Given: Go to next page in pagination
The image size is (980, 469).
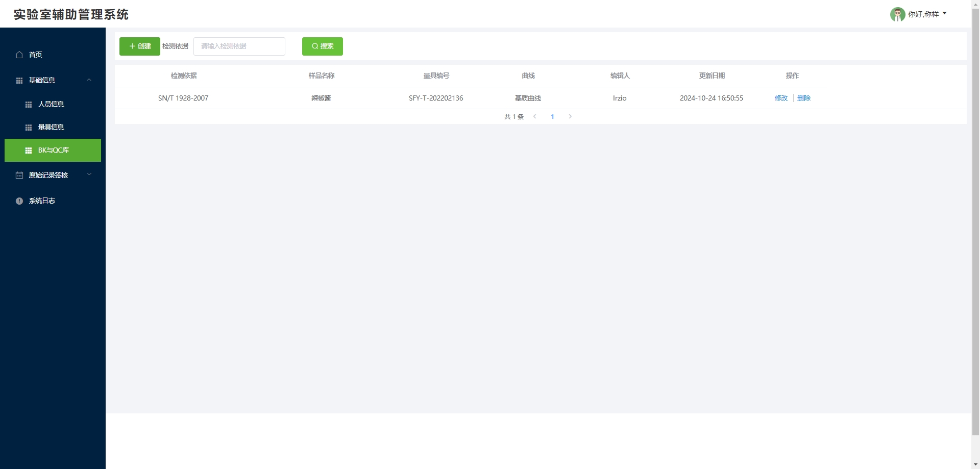Looking at the screenshot, I should click(x=570, y=117).
